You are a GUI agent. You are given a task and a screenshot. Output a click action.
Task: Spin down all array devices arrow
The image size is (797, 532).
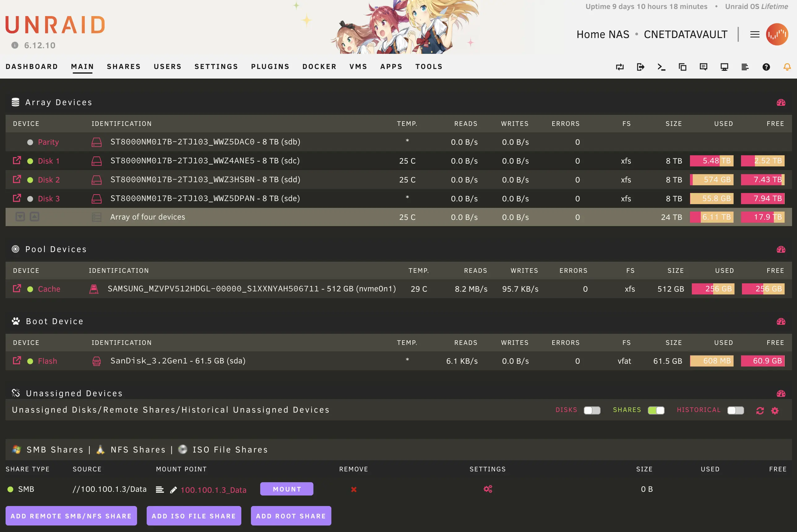(x=20, y=217)
